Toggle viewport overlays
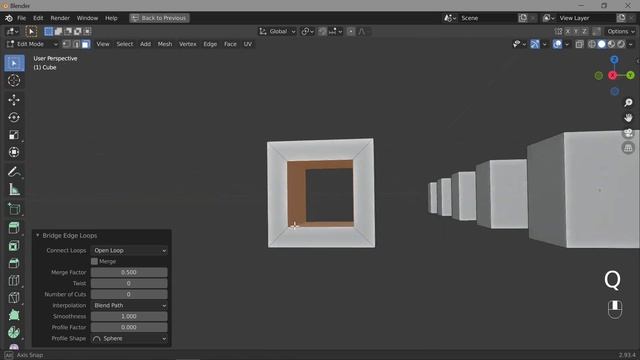Viewport: 640px width, 360px height. 557,44
